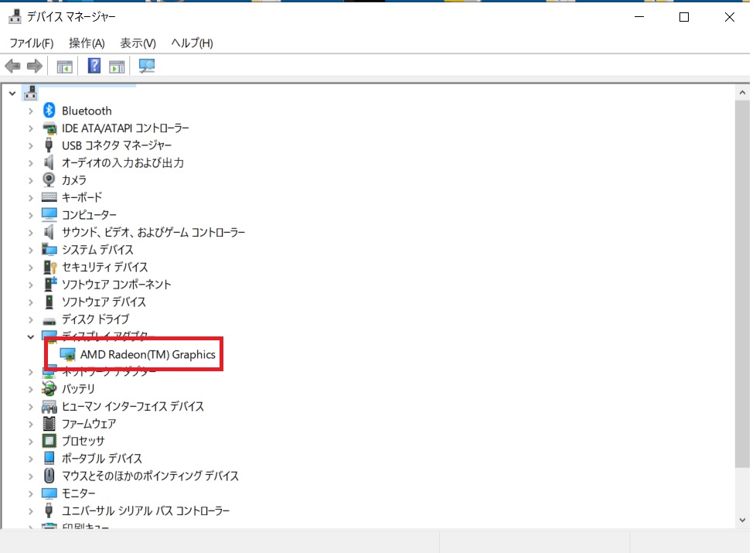The width and height of the screenshot is (756, 553).
Task: Click the AMD Radeon display adapter icon
Action: (68, 354)
